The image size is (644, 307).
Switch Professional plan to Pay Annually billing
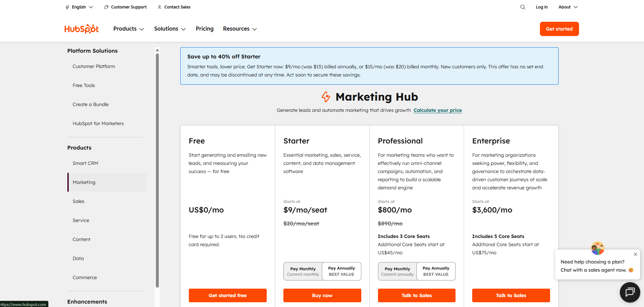pos(435,271)
